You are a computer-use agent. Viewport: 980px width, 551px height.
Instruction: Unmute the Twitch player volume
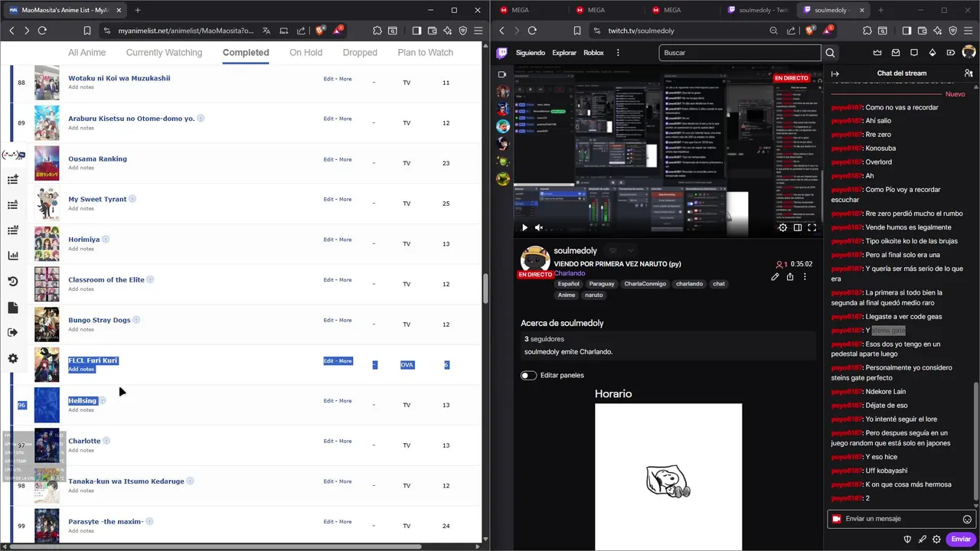click(x=538, y=227)
